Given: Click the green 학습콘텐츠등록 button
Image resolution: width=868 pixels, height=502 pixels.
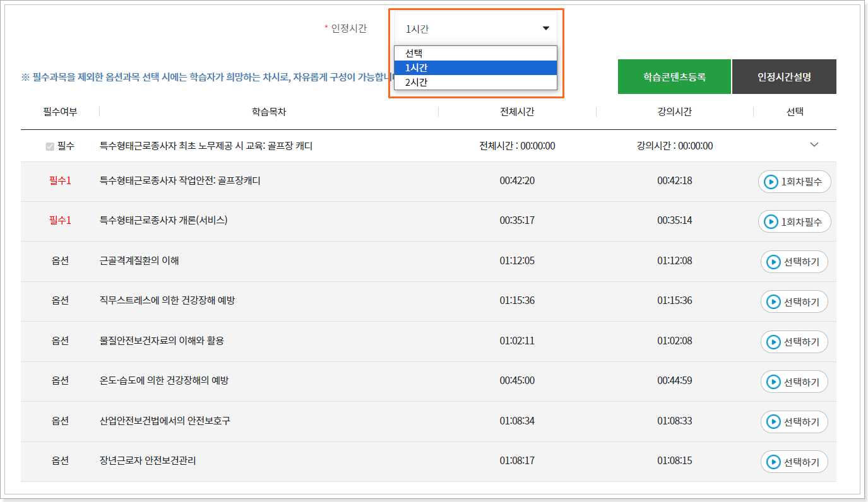Looking at the screenshot, I should (674, 77).
